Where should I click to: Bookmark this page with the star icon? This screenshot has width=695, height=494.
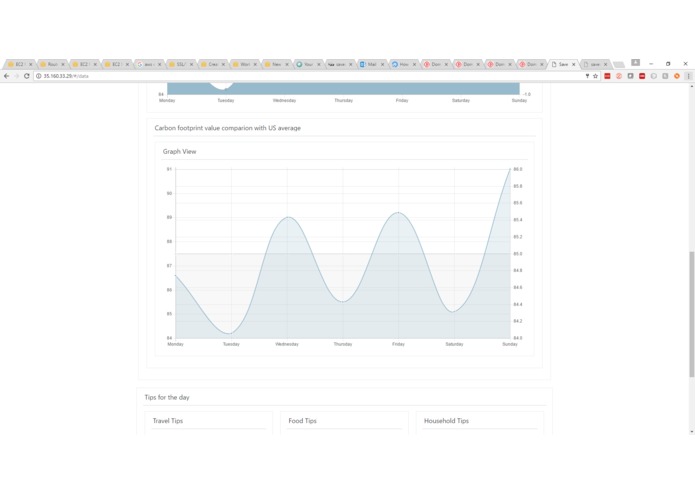pos(595,76)
